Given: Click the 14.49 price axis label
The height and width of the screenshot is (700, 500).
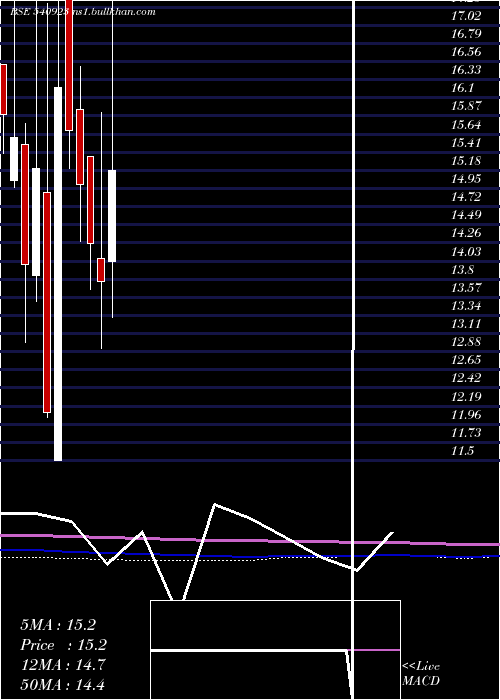Looking at the screenshot, I should pyautogui.click(x=466, y=215).
